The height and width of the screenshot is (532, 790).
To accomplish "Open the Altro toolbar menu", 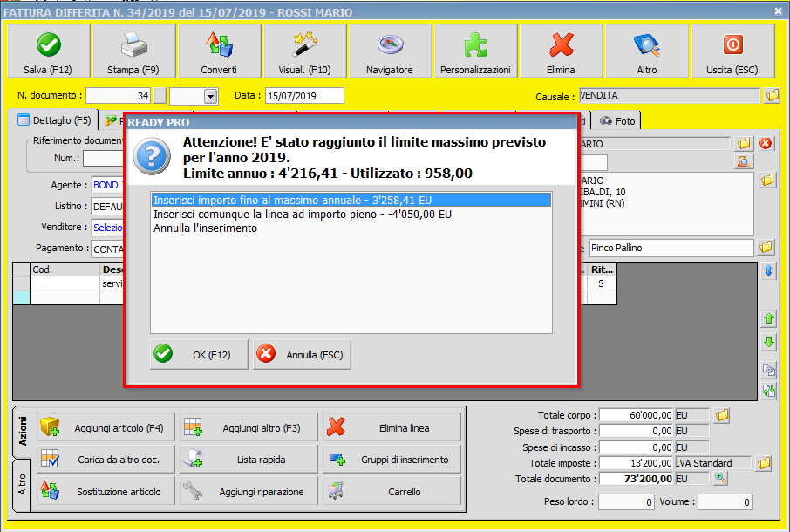I will (x=647, y=51).
